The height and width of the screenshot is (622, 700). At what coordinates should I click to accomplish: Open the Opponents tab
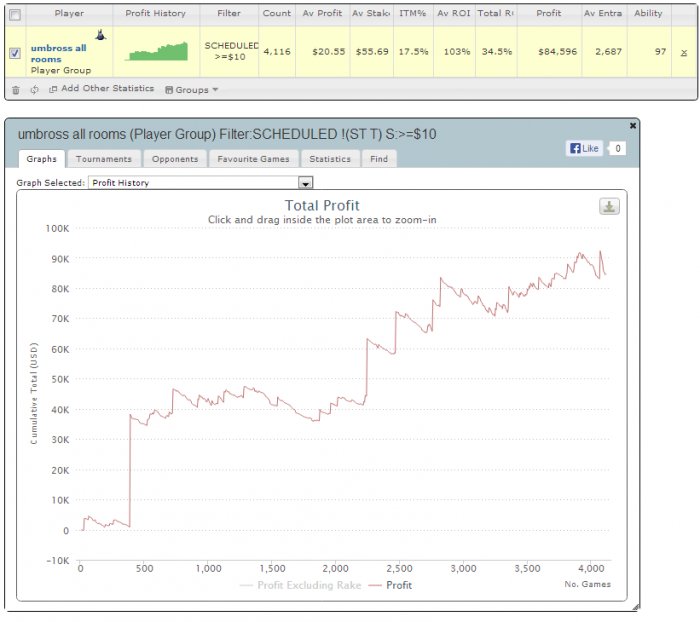coord(175,159)
